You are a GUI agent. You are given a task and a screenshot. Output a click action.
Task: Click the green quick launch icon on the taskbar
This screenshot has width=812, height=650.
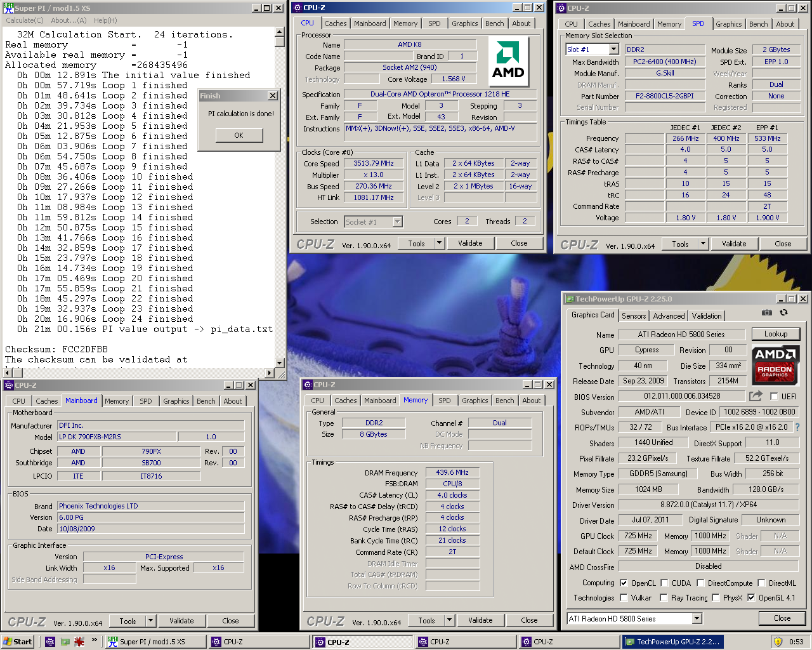point(65,642)
